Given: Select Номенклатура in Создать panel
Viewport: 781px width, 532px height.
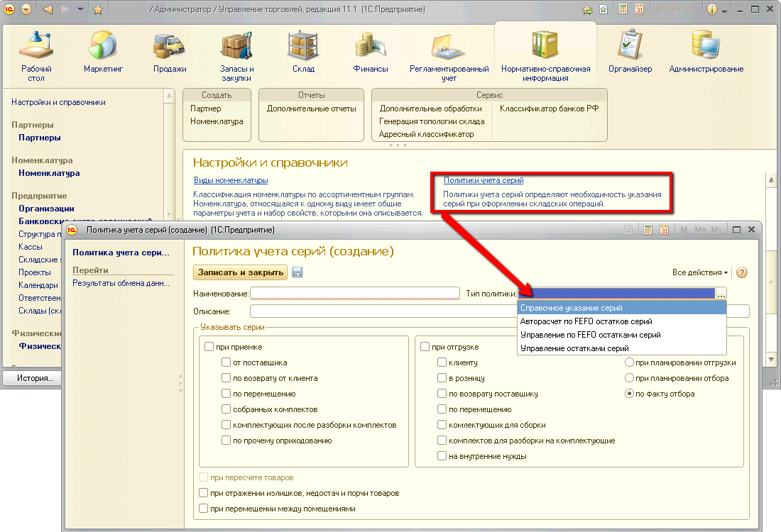Looking at the screenshot, I should tap(217, 121).
